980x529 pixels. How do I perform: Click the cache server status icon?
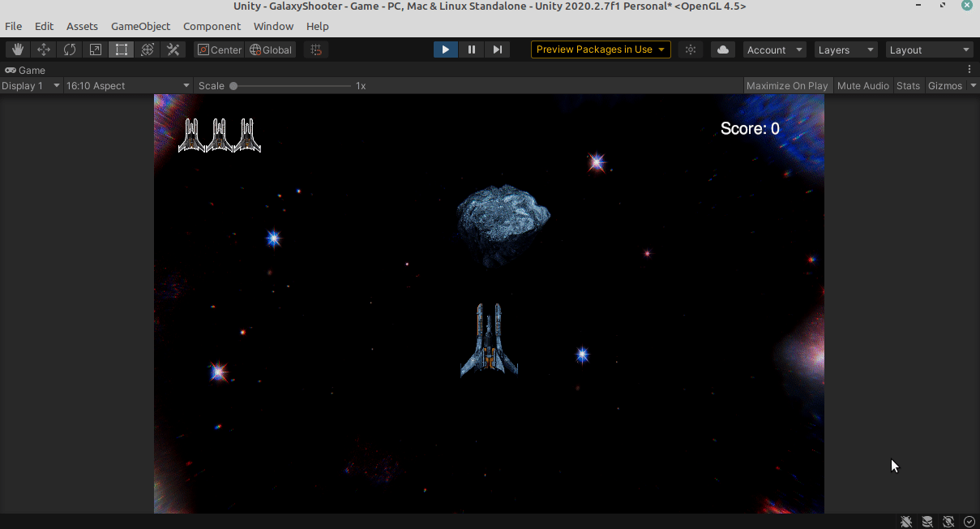tap(927, 521)
